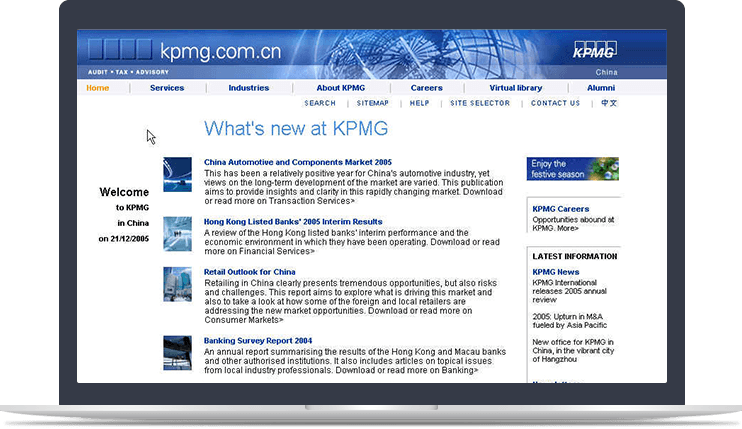The width and height of the screenshot is (742, 429).
Task: Click the SEARCH utility link
Action: (x=320, y=103)
